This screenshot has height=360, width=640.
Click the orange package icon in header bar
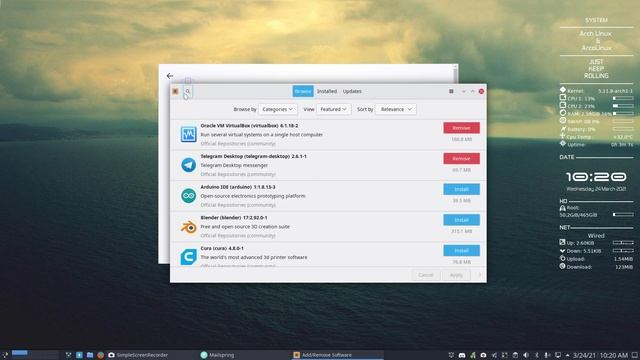point(175,91)
